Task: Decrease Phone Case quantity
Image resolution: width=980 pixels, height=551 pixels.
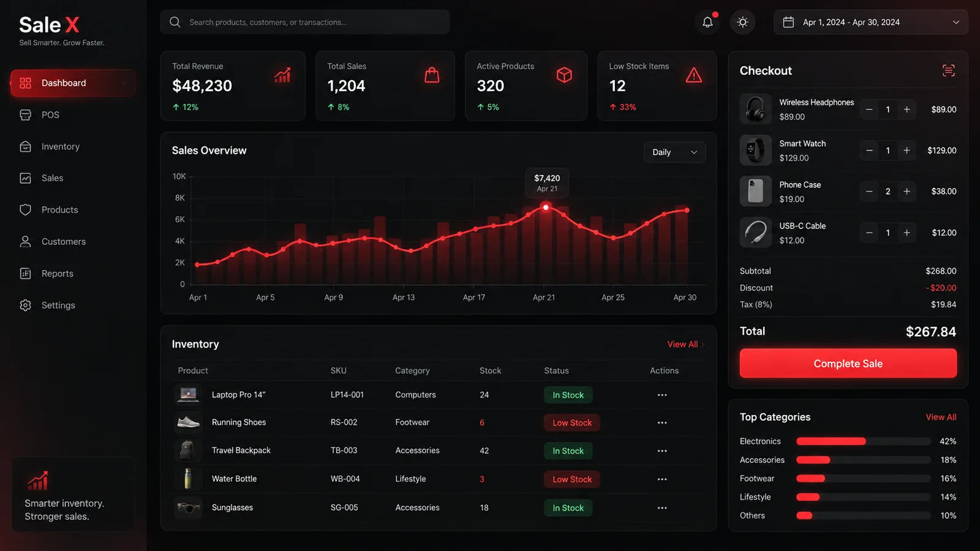Action: pos(869,192)
